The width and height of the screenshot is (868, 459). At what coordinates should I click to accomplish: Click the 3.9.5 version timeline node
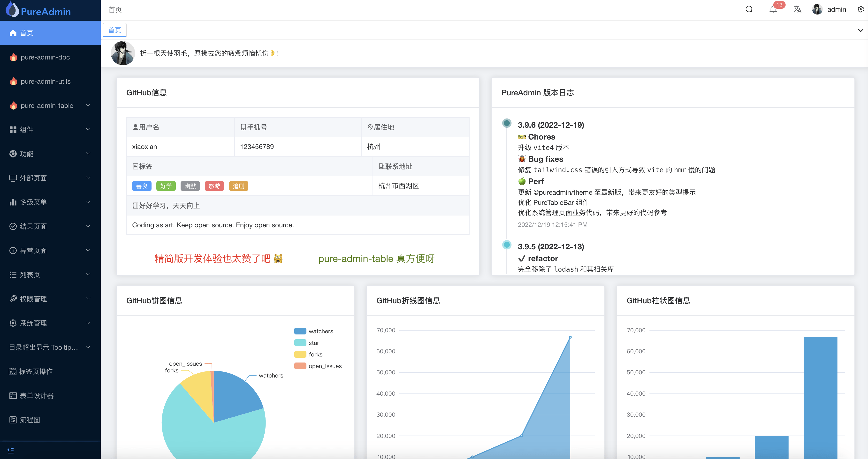[506, 245]
